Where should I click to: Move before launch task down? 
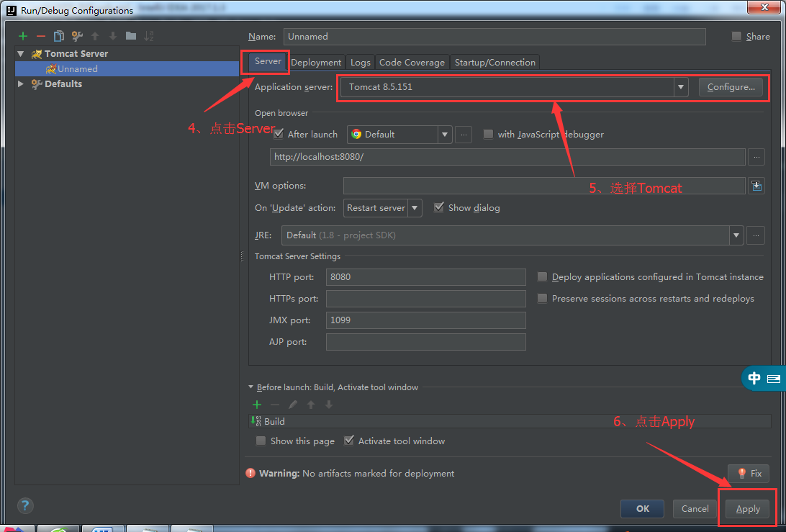pyautogui.click(x=329, y=405)
